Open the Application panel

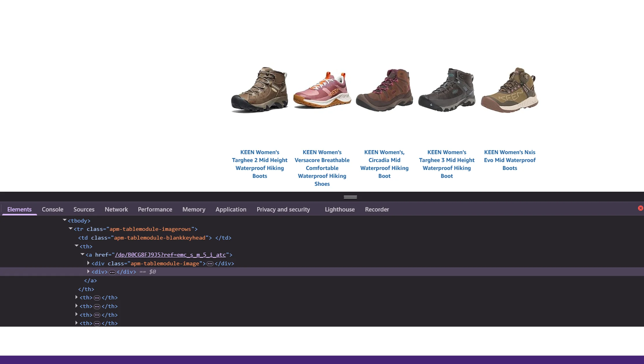[231, 209]
